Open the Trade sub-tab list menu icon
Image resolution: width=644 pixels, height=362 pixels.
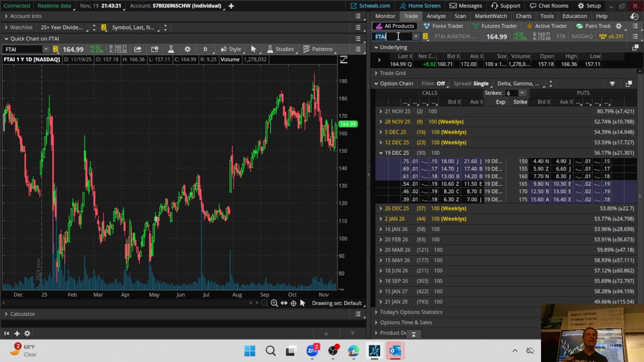point(635,26)
